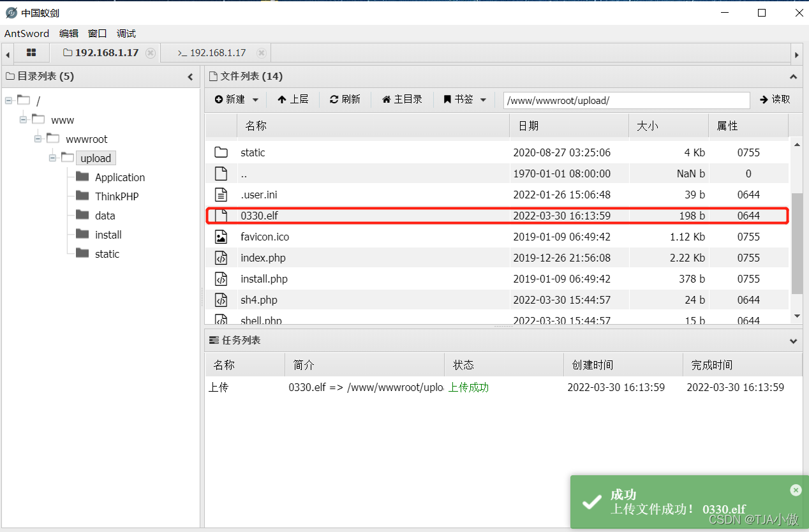This screenshot has width=809, height=532.
Task: Collapse the wwwroot tree node
Action: [38, 139]
